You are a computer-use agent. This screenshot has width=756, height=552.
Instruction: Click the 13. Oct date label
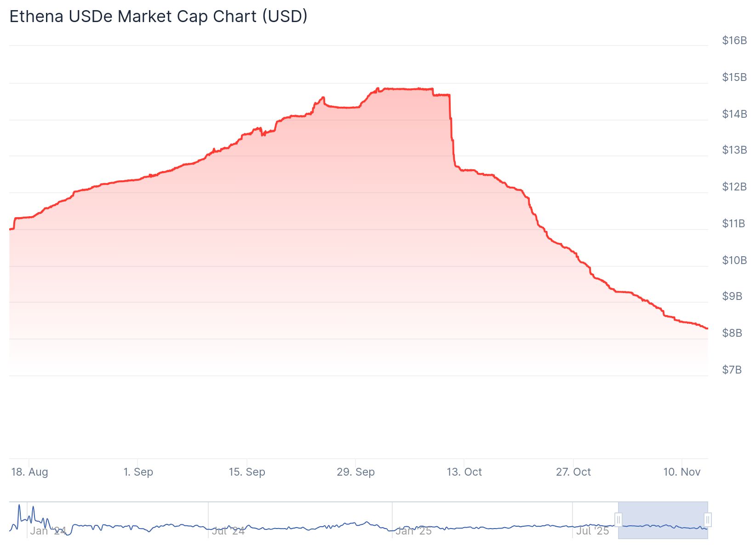point(464,472)
